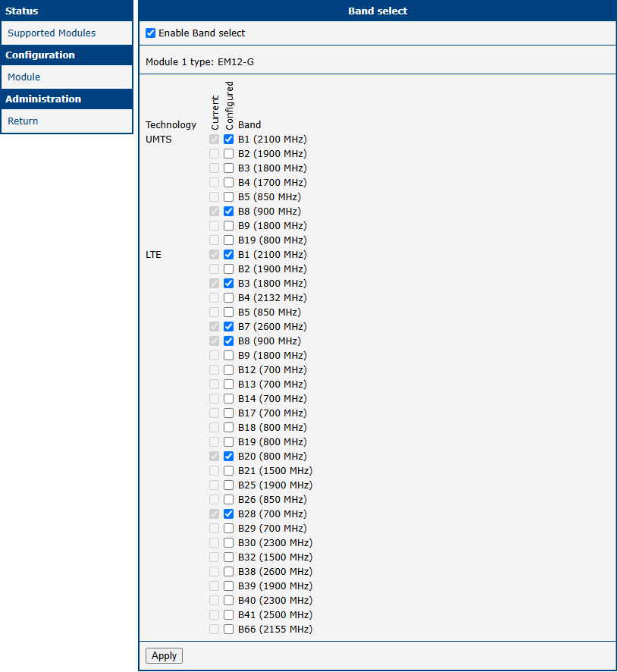Click the Technology column header
Viewport: 618px width, 672px height.
171,124
